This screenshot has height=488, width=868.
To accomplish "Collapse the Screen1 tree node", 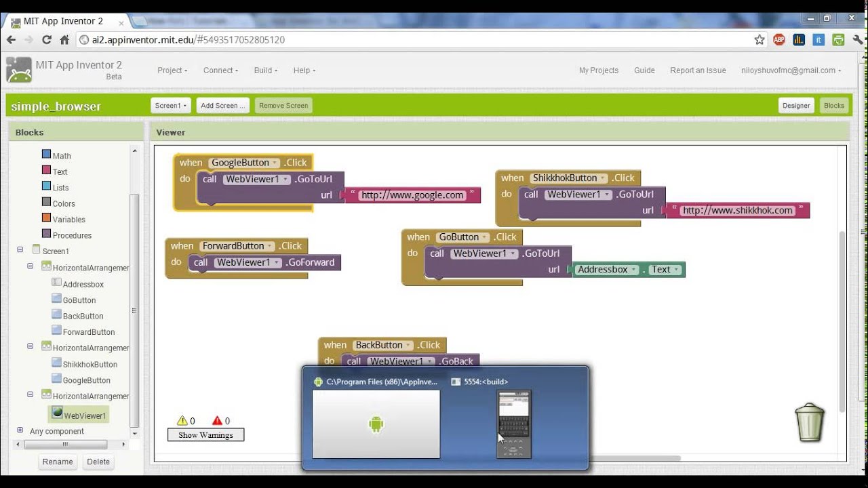I will coord(20,250).
